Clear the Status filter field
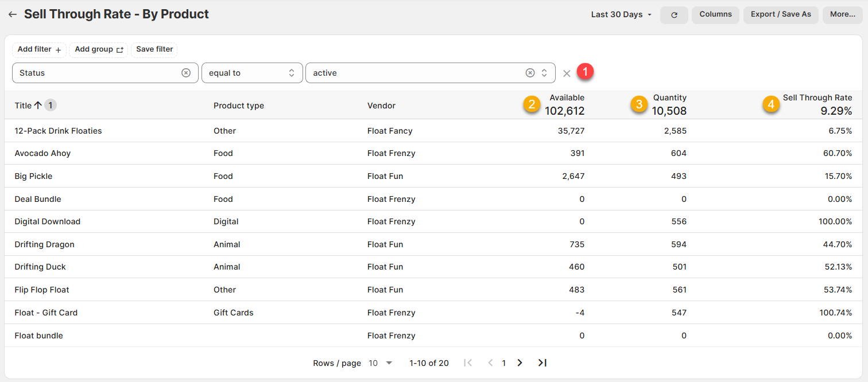868x382 pixels. pos(186,73)
